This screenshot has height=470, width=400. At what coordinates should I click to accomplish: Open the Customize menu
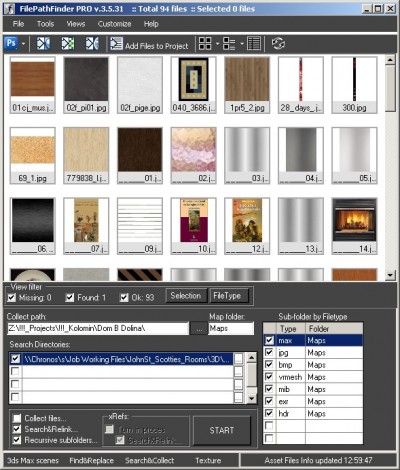[114, 24]
